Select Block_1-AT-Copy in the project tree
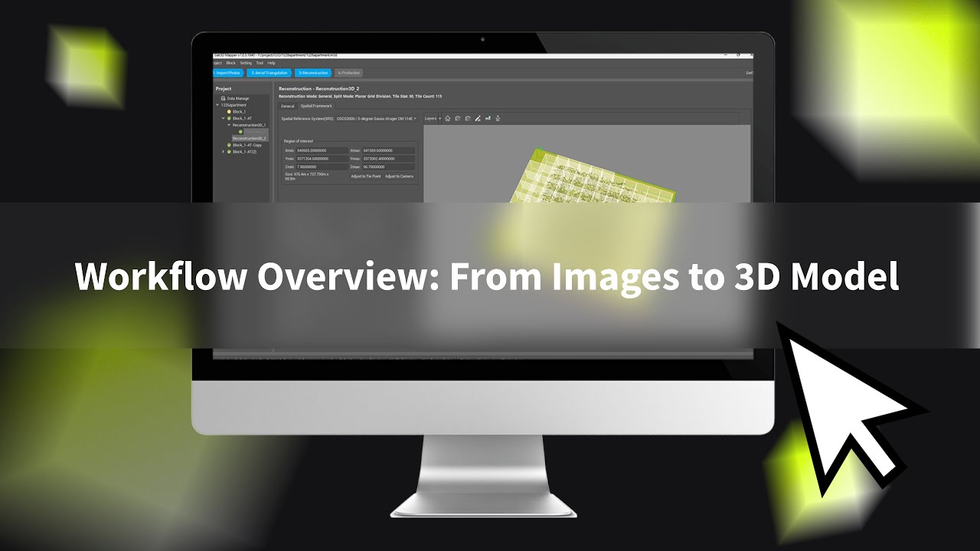The image size is (980, 551). pyautogui.click(x=247, y=145)
